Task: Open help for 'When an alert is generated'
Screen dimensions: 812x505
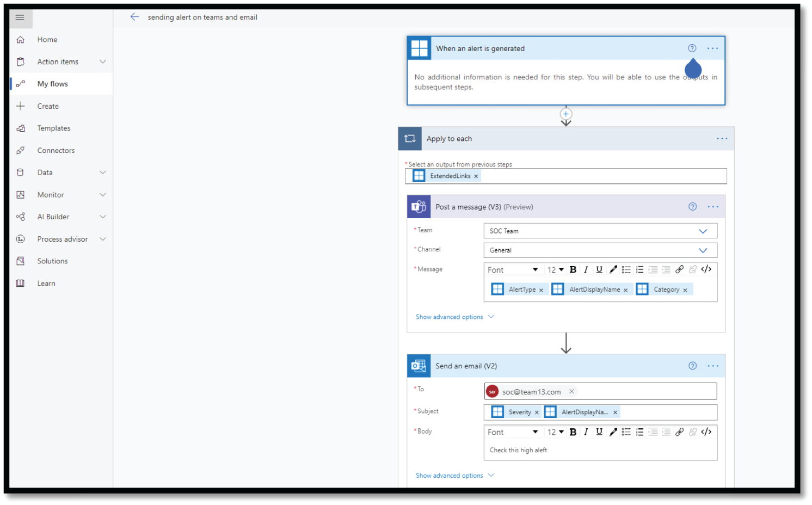Action: click(692, 48)
